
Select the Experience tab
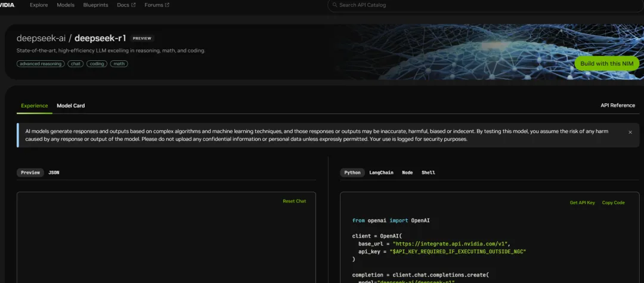pos(35,106)
